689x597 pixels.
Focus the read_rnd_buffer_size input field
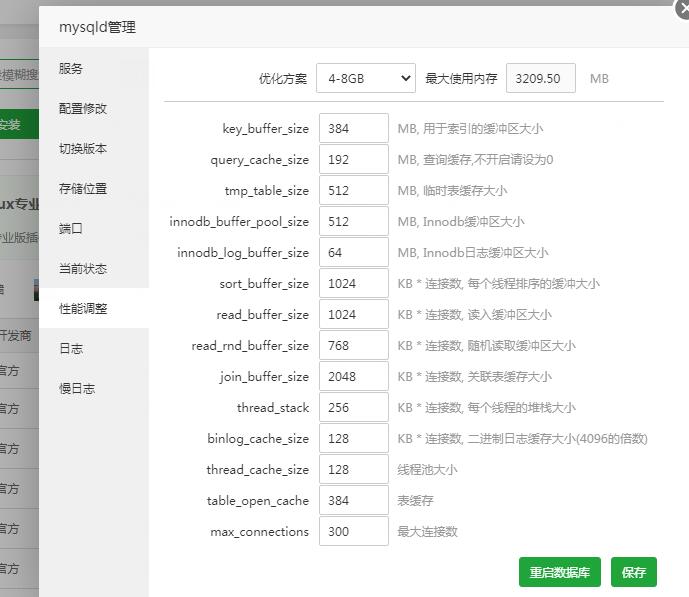(x=354, y=345)
